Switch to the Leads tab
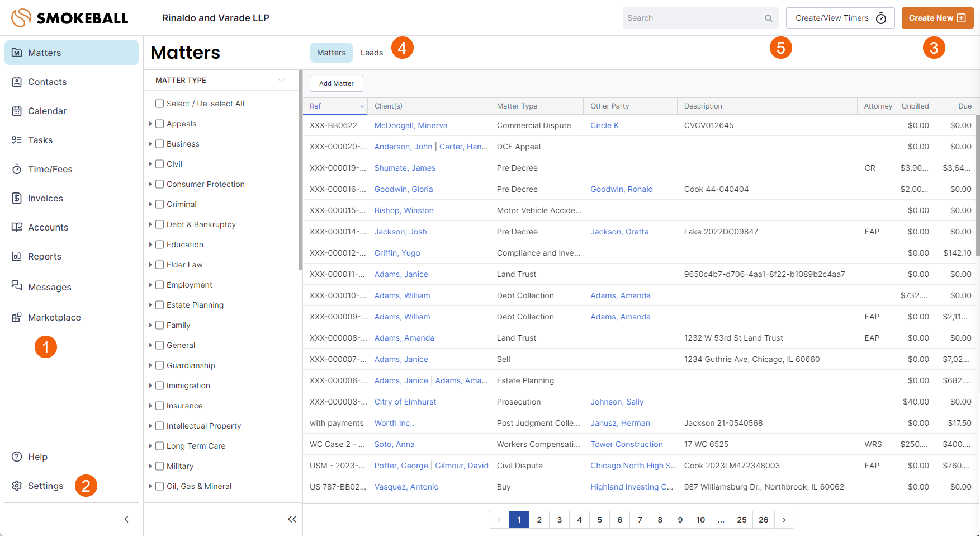Image resolution: width=980 pixels, height=536 pixels. 372,53
